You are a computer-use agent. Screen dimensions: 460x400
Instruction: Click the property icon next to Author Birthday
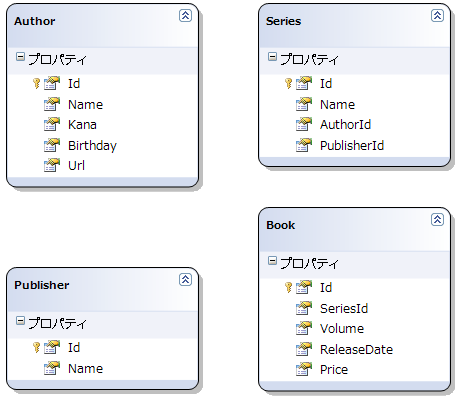coord(52,145)
